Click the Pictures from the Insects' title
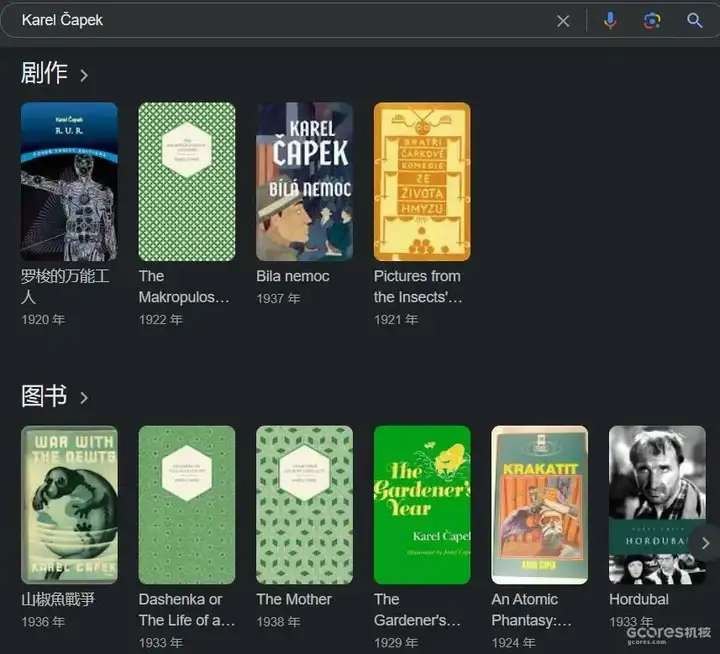 [x=418, y=287]
